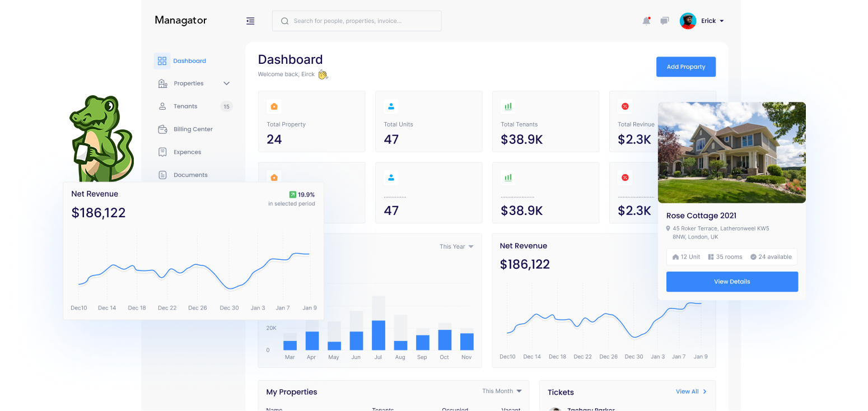Image resolution: width=868 pixels, height=411 pixels.
Task: Open the This Month dropdown in My Properties
Action: click(502, 391)
